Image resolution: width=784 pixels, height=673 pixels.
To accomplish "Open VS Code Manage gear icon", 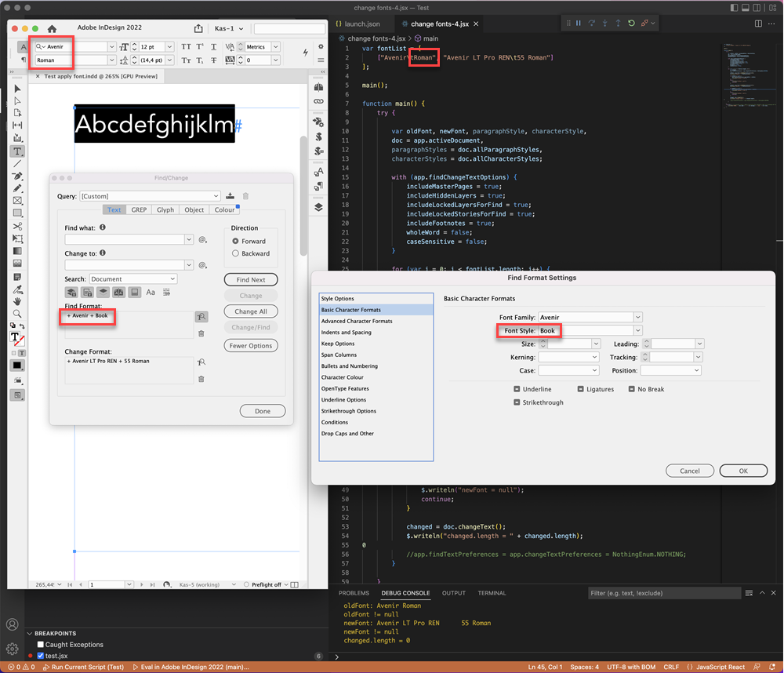I will (x=13, y=649).
